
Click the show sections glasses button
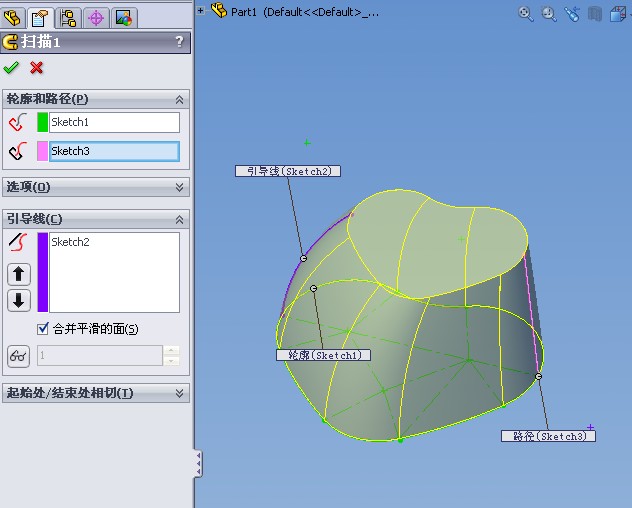point(19,356)
